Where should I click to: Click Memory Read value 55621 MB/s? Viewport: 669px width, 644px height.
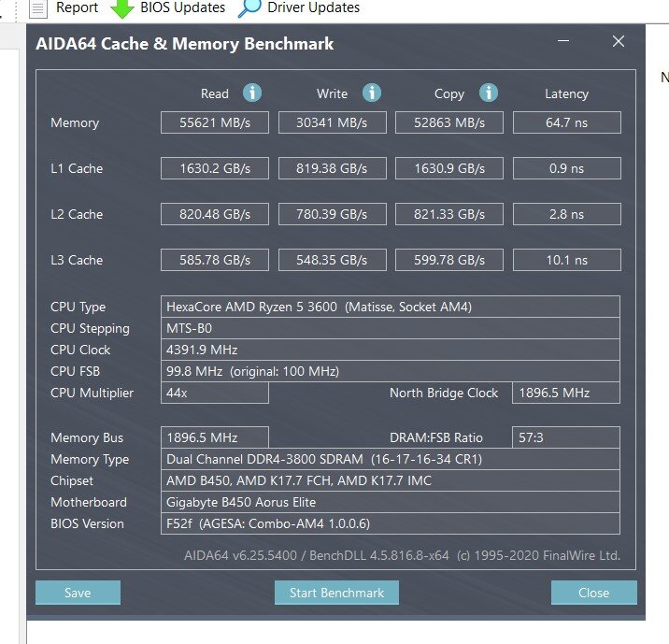click(x=215, y=122)
